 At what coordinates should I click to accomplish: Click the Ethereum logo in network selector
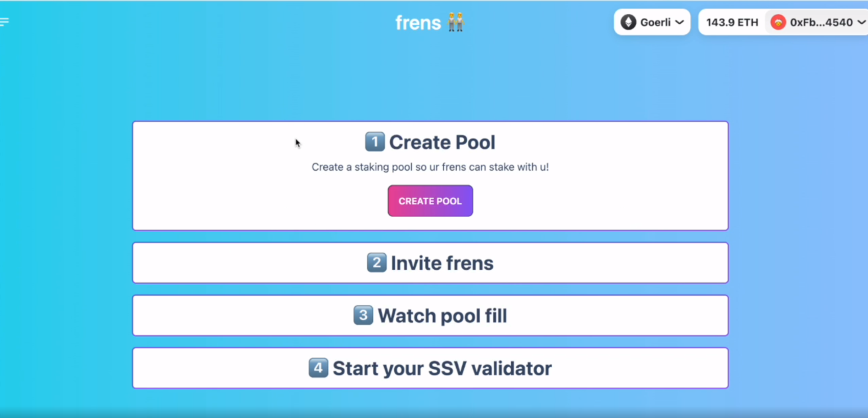click(x=628, y=22)
